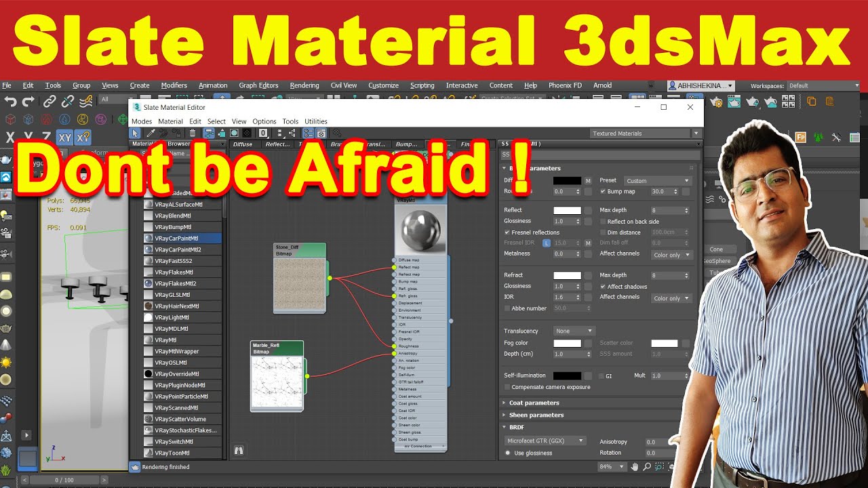The image size is (868, 488).
Task: Pick material from object eyedropper icon
Action: [x=151, y=133]
